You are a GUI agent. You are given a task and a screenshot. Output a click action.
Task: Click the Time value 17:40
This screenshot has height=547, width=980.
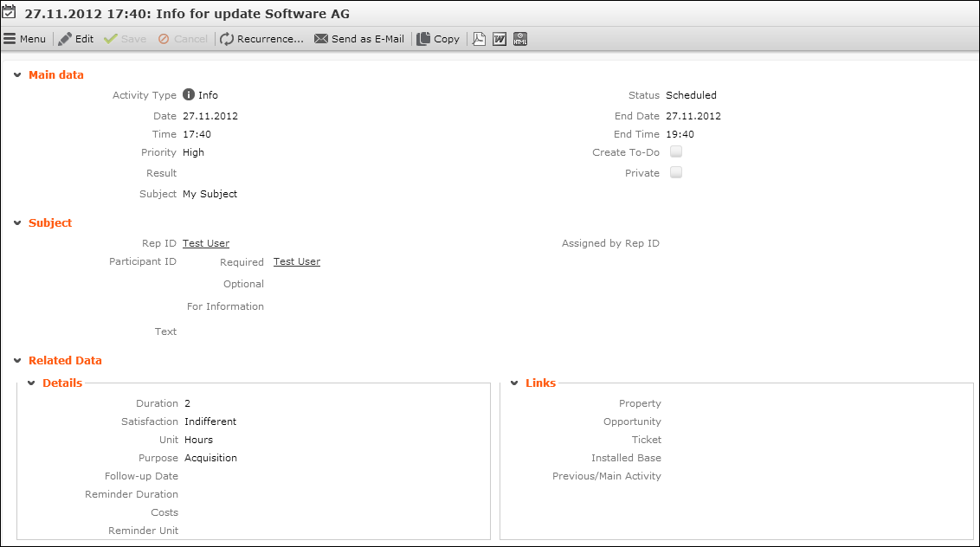pyautogui.click(x=197, y=134)
